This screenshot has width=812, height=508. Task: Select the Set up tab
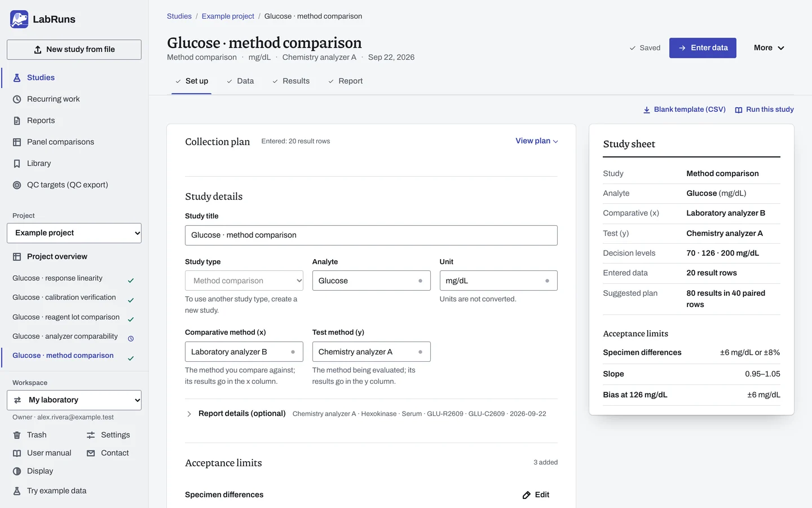[192, 81]
